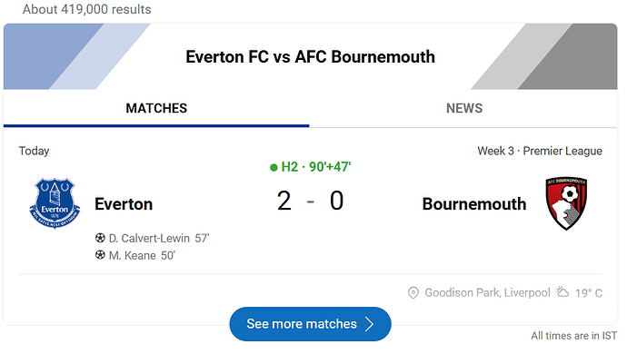The width and height of the screenshot is (627, 364).
Task: Select the MATCHES tab
Action: pyautogui.click(x=156, y=108)
